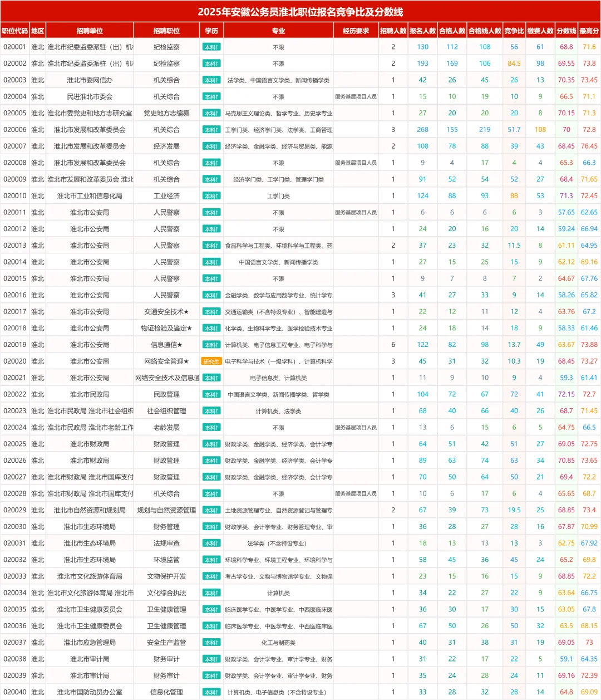601x700 pixels.
Task: Click the unit cell 淮北市委党史和地方志研究室
Action: 90,113
